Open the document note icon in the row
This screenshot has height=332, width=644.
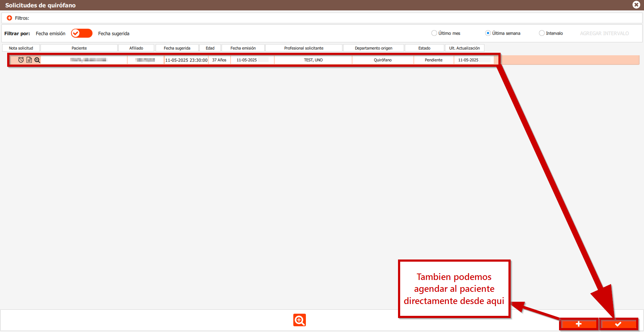click(x=29, y=60)
